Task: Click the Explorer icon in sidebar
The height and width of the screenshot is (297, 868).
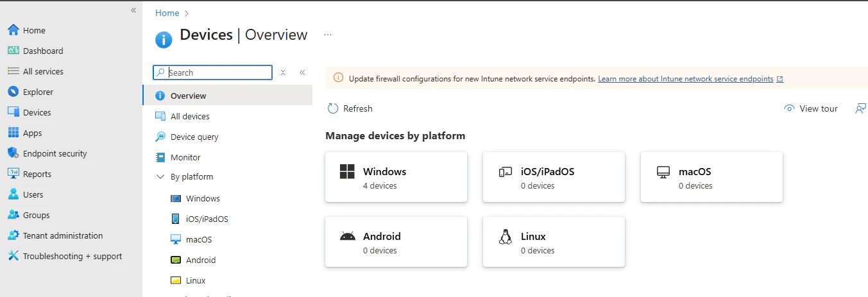Action: [x=13, y=92]
